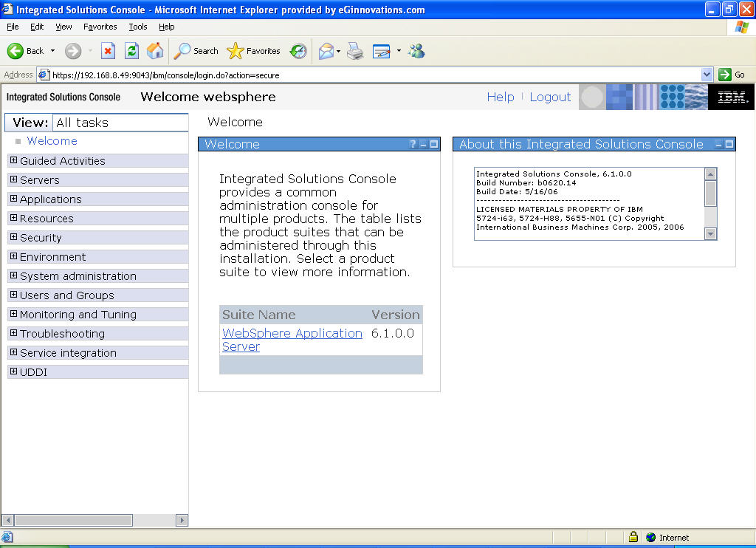Open the File menu
Image resolution: width=756 pixels, height=548 pixels.
point(13,27)
